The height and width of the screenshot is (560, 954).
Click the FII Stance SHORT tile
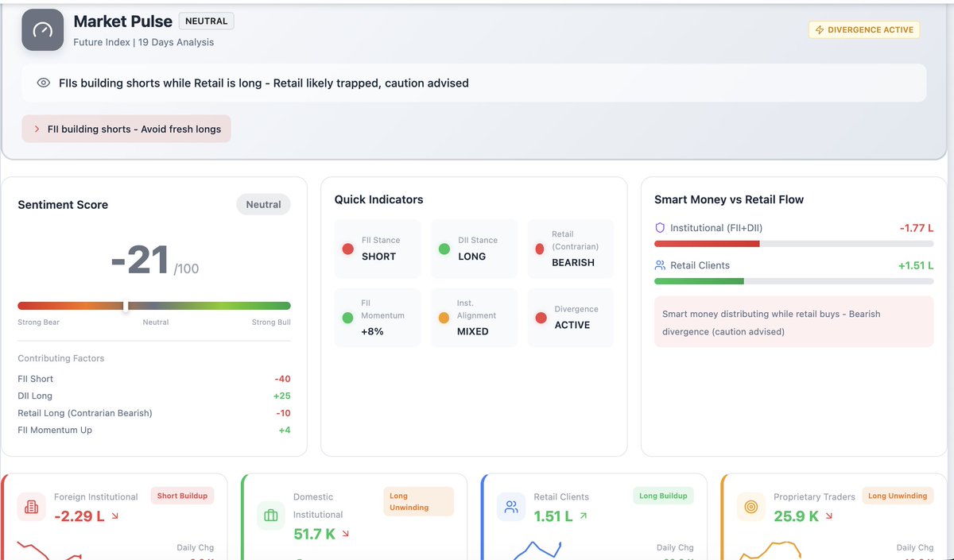coord(378,249)
